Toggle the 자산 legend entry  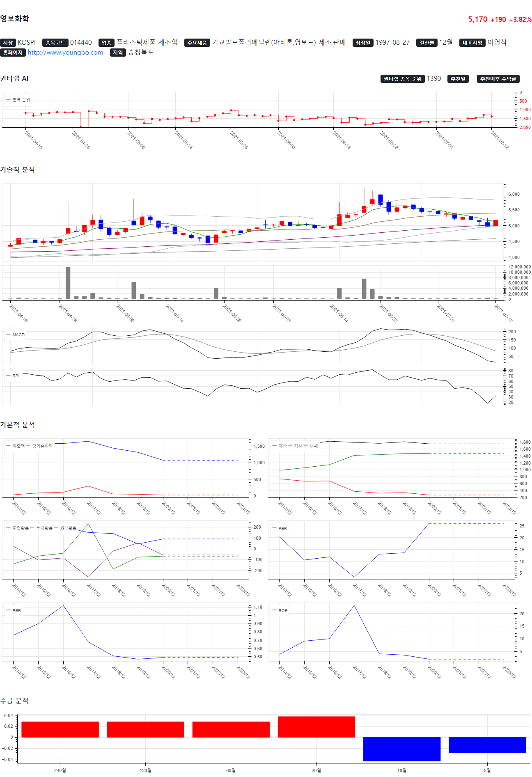click(x=280, y=446)
